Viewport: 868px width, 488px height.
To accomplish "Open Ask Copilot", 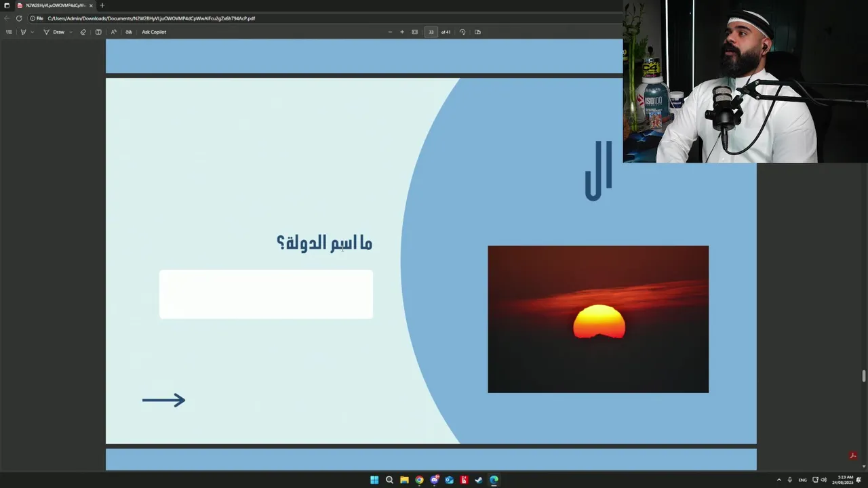I will tap(154, 32).
